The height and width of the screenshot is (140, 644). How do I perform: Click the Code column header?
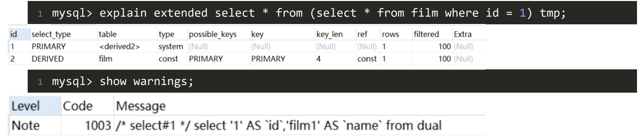77,106
